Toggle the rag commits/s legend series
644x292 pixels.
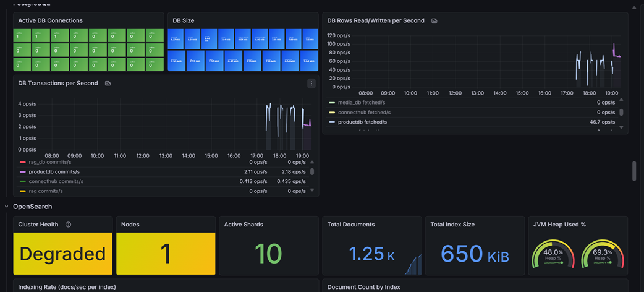pyautogui.click(x=46, y=191)
